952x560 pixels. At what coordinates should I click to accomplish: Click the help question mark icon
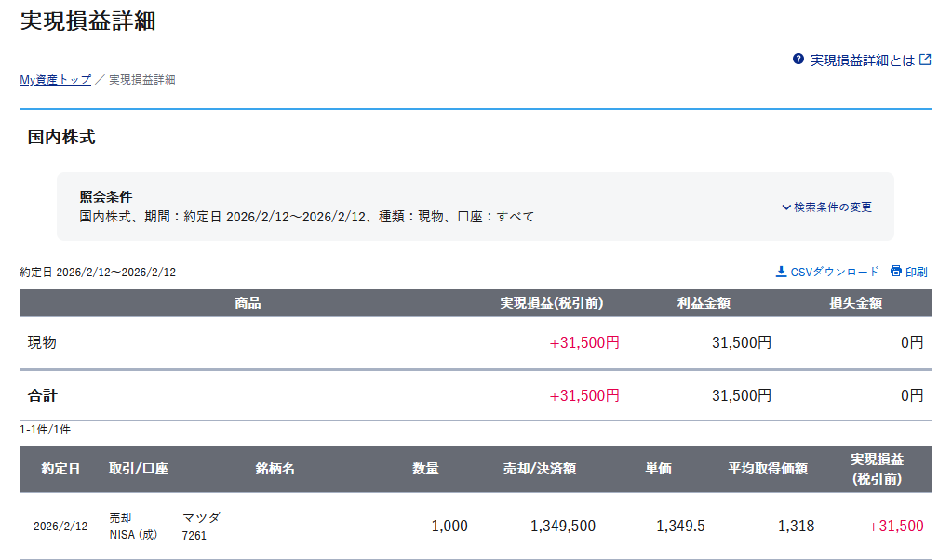pos(798,60)
